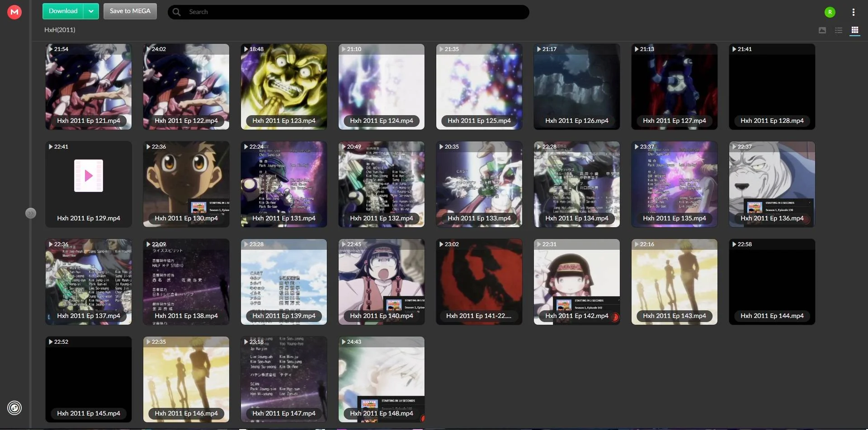Open Hxh 2011 Ep 142.mp4 thumbnail

tap(577, 282)
